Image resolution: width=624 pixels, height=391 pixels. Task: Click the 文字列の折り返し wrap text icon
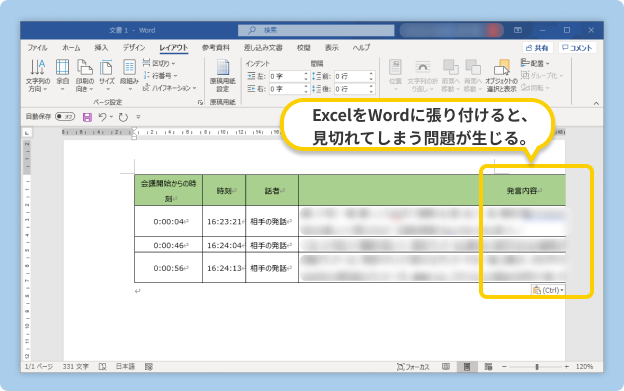422,75
